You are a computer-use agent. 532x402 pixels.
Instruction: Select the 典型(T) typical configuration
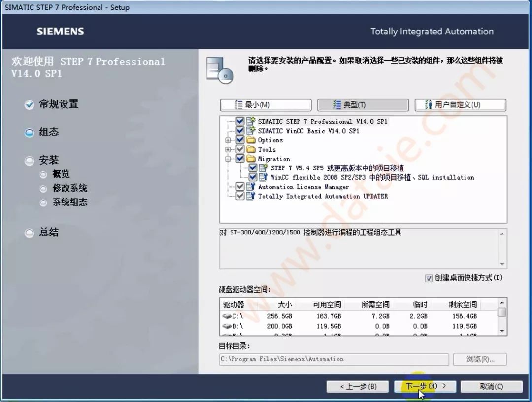363,105
